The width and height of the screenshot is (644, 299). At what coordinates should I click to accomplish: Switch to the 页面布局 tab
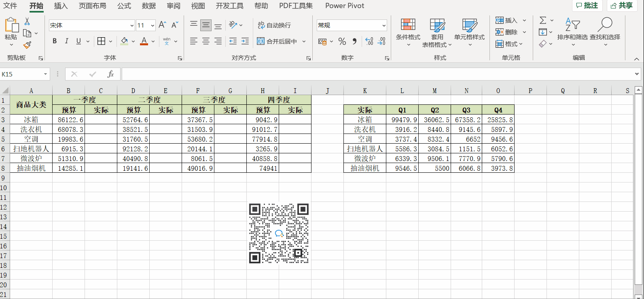[92, 6]
